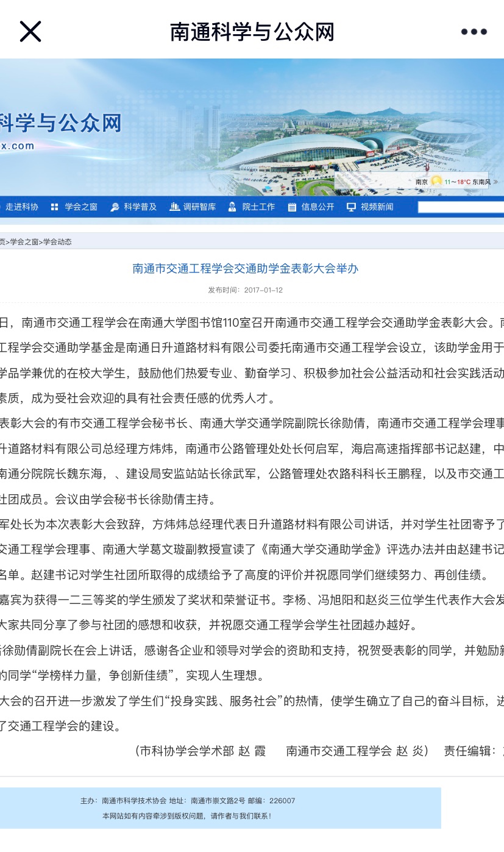This screenshot has height=852, width=504.
Task: Click the site logo text 科学与公众网
Action: click(x=60, y=122)
